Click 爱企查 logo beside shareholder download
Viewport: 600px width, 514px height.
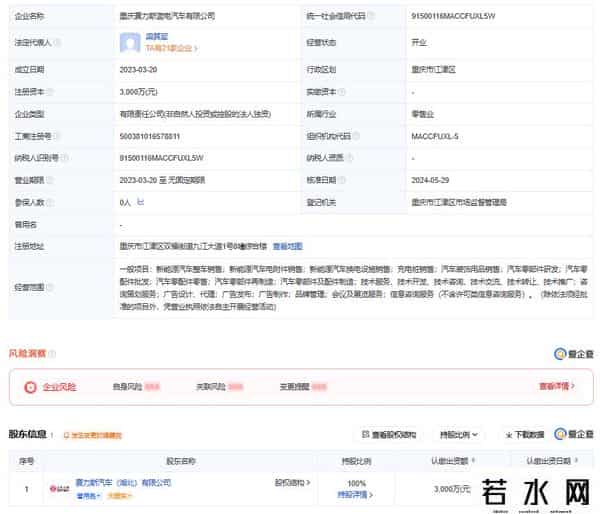pyautogui.click(x=574, y=435)
